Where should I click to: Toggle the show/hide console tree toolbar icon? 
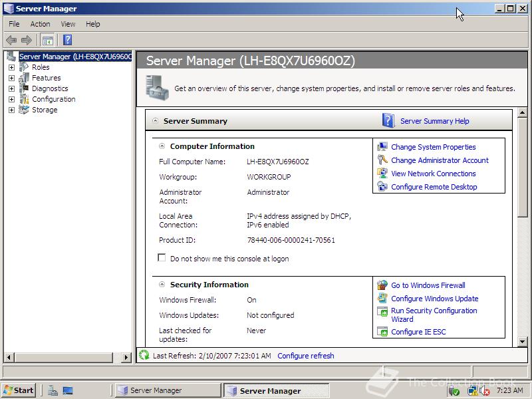coord(47,40)
